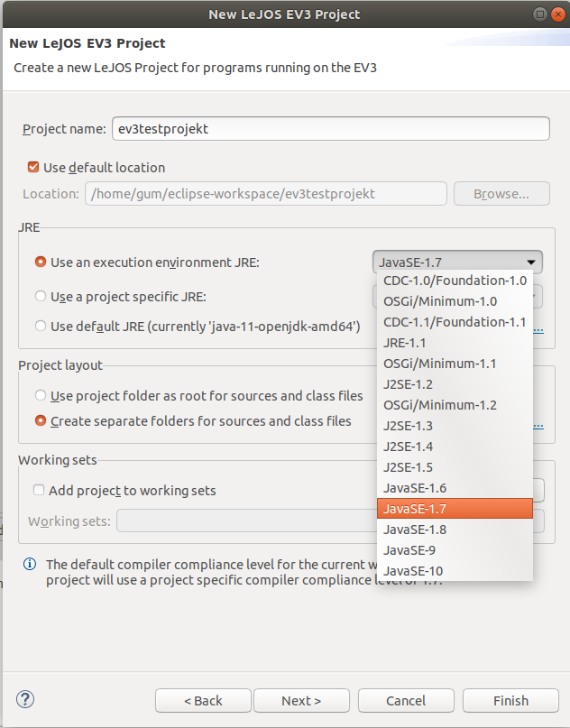Viewport: 570px width, 728px height.
Task: Click the help question mark icon
Action: (25, 699)
